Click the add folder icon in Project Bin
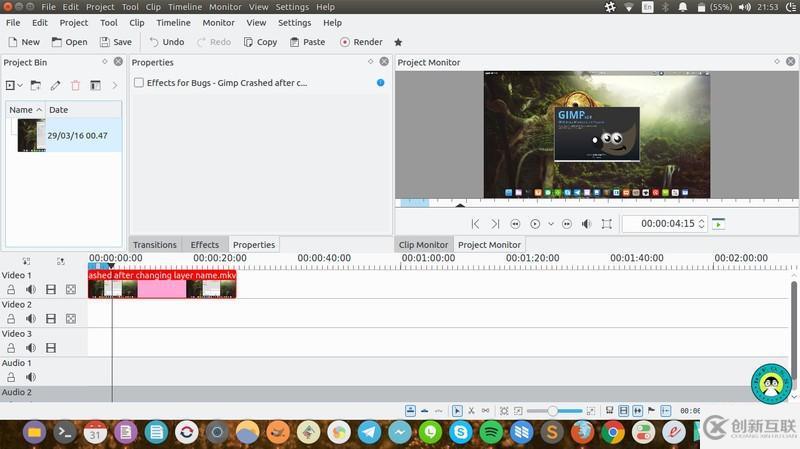The width and height of the screenshot is (800, 449). click(x=36, y=86)
